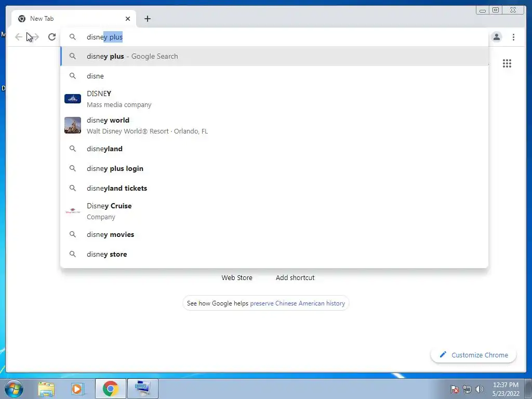
Task: Close the New Tab tab
Action: (x=128, y=19)
